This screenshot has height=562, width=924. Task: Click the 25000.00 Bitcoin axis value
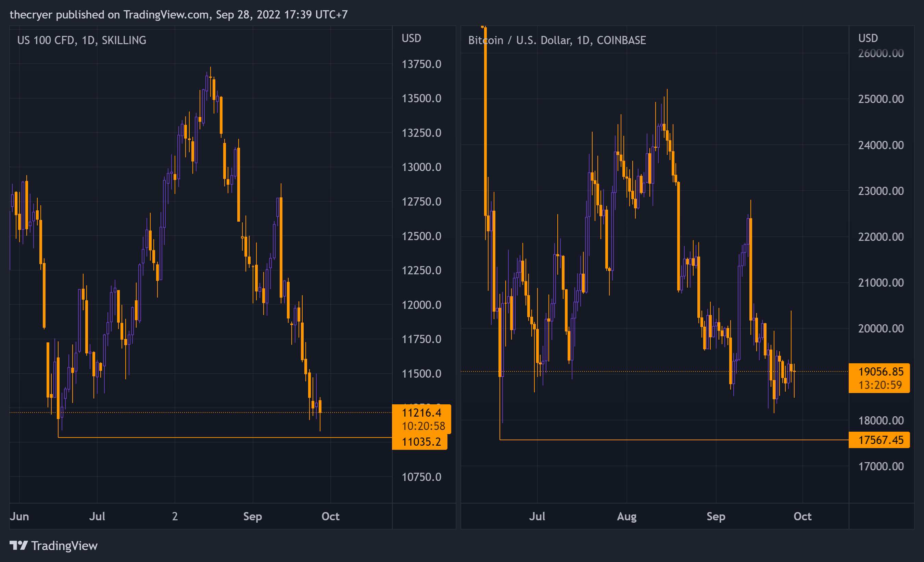tap(881, 99)
